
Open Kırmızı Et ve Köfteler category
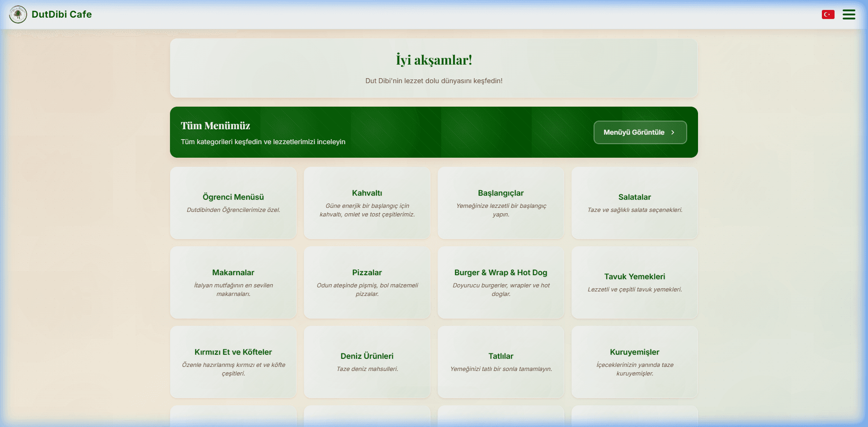tap(233, 362)
